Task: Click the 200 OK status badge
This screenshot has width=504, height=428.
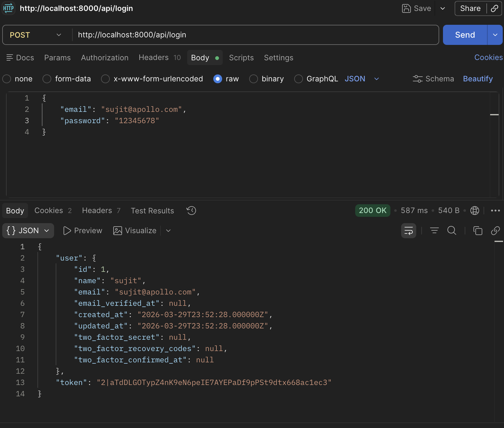Action: (372, 210)
